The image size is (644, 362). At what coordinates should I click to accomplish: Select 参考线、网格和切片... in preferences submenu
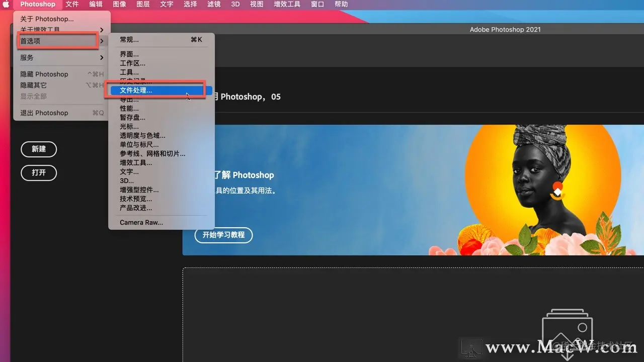(x=162, y=153)
